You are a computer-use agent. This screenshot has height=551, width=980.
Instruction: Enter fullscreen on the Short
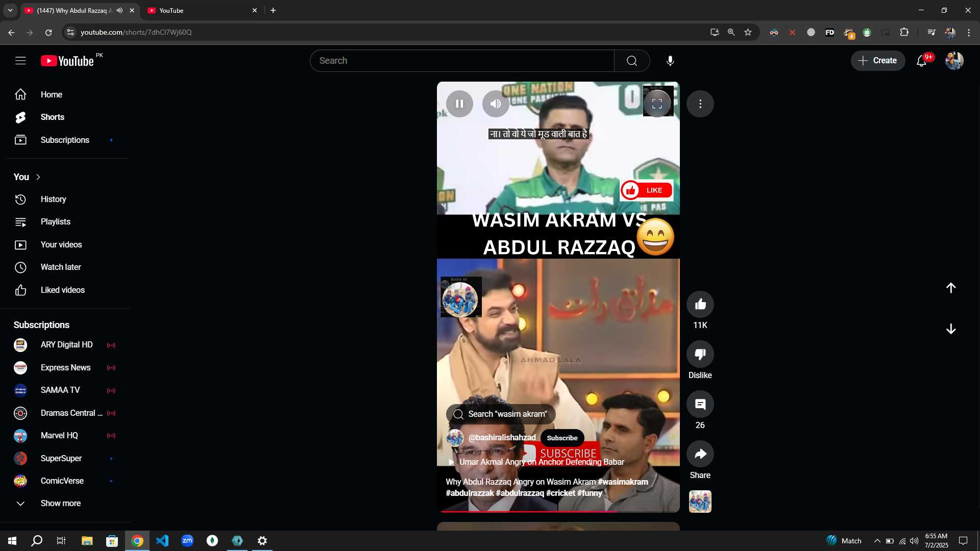(657, 104)
